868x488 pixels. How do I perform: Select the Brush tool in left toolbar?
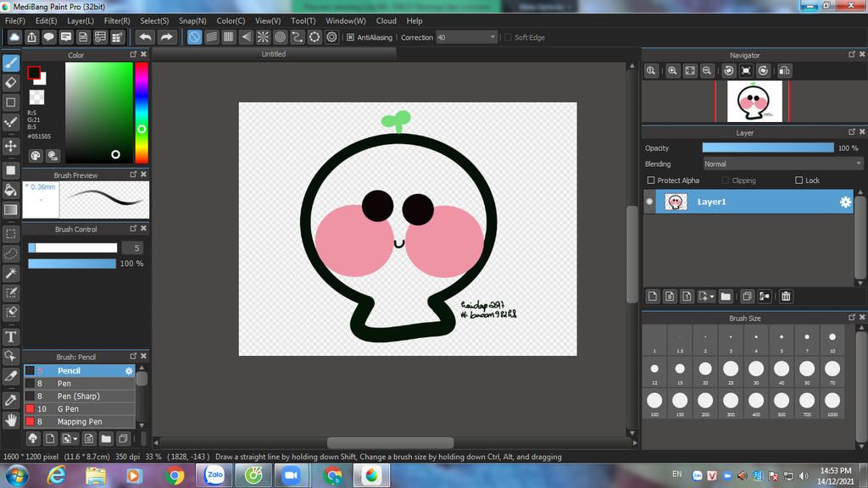[11, 63]
